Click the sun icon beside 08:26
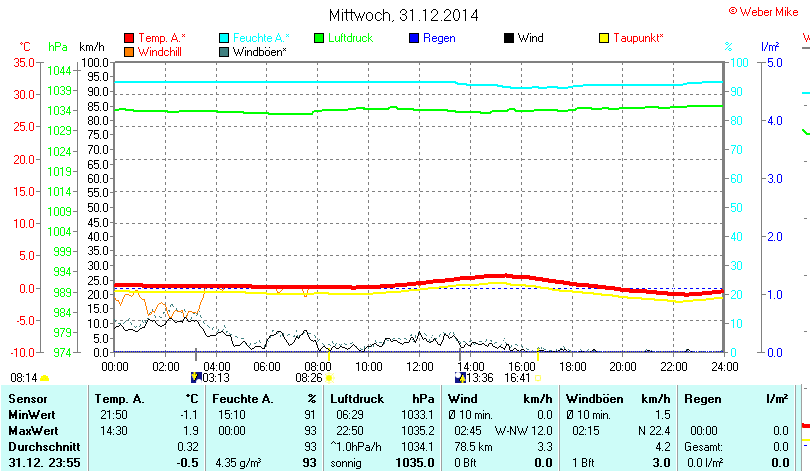810x471 pixels. (x=330, y=378)
